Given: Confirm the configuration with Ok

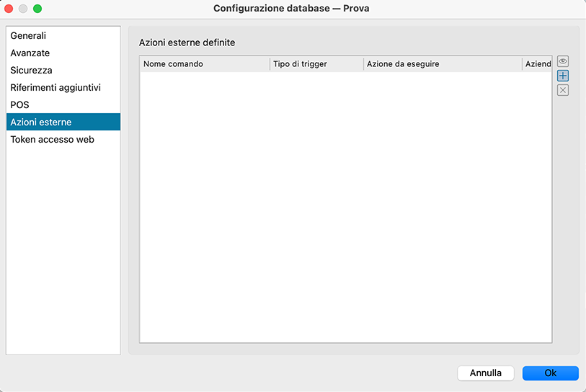Looking at the screenshot, I should (550, 373).
